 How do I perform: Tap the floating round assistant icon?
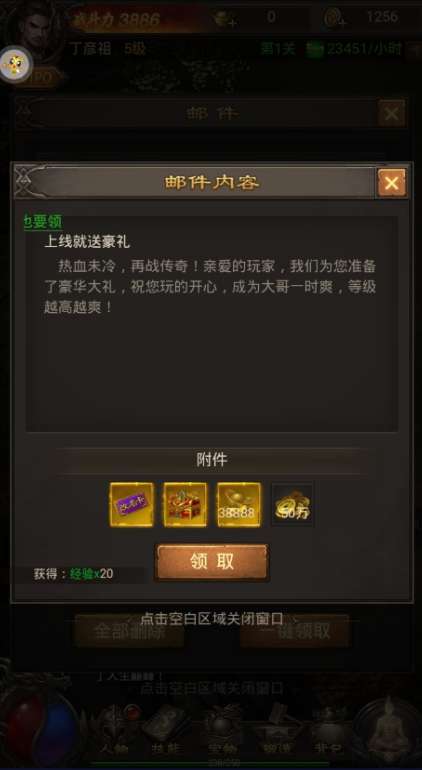click(16, 64)
